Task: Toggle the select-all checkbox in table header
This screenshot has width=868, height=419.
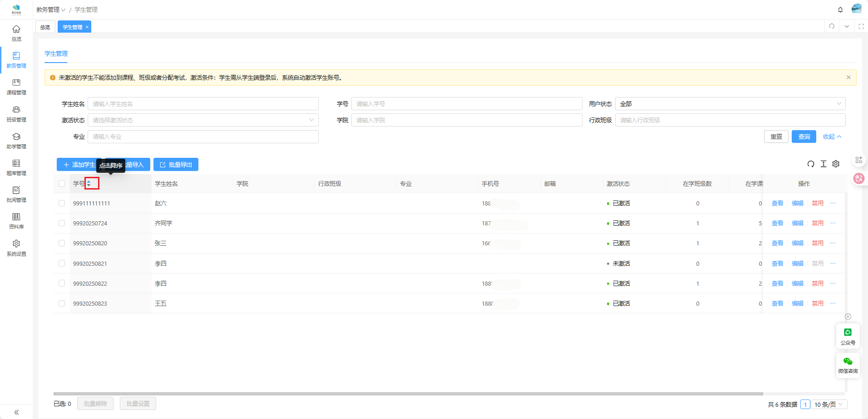Action: point(62,184)
